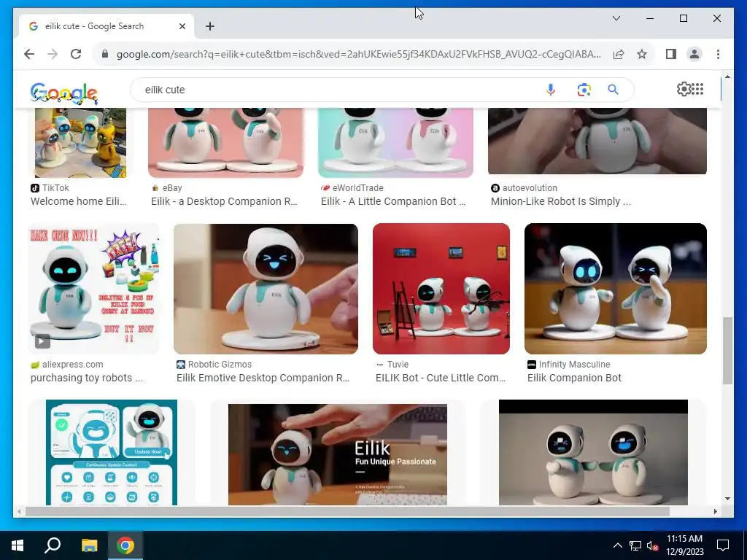Click the Robotic Gizmos source label
This screenshot has height=560, width=747.
[x=220, y=365]
